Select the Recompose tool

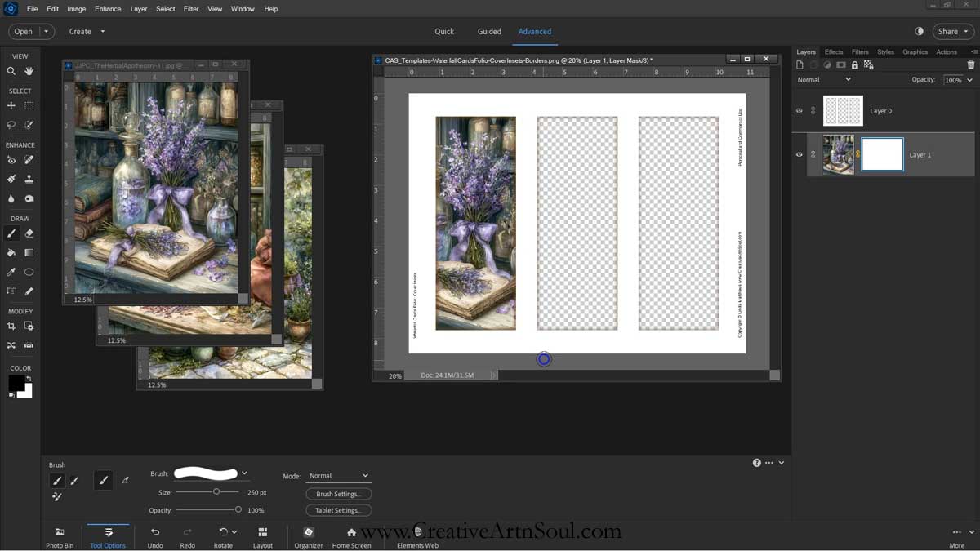tap(29, 326)
